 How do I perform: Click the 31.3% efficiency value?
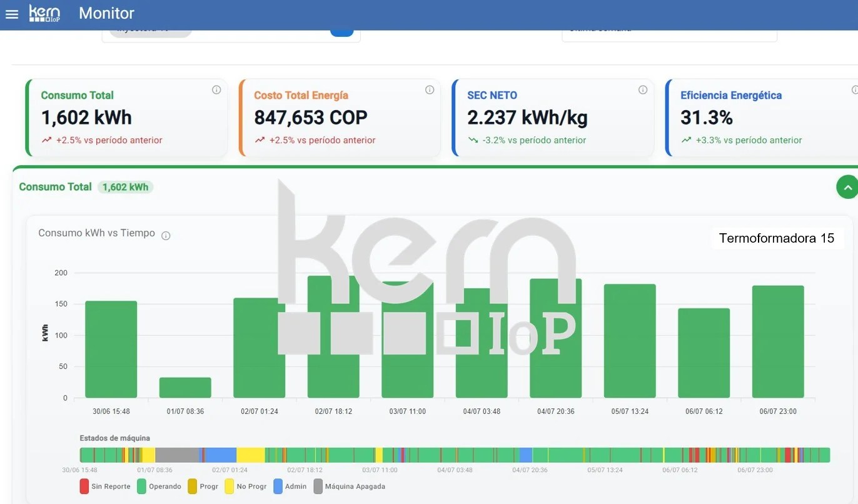707,118
